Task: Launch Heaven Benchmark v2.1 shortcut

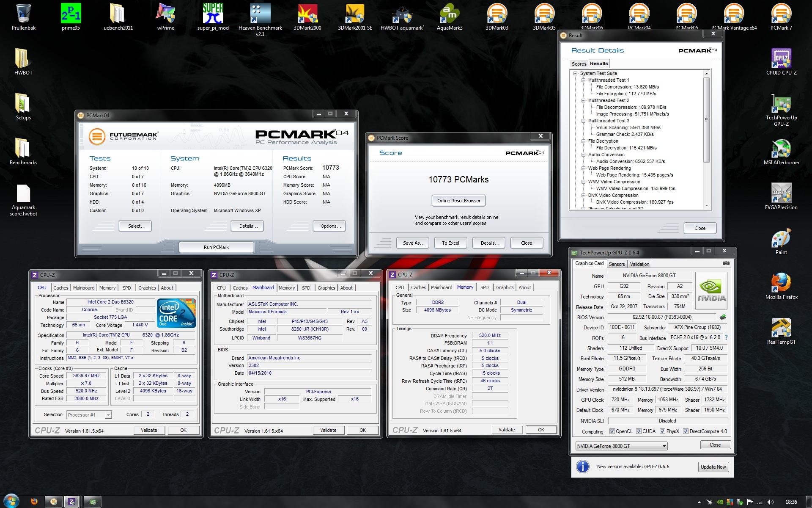Action: [260, 20]
